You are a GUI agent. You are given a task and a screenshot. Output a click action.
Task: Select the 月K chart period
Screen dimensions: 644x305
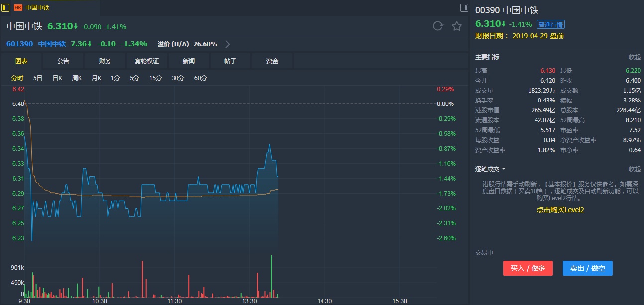96,78
